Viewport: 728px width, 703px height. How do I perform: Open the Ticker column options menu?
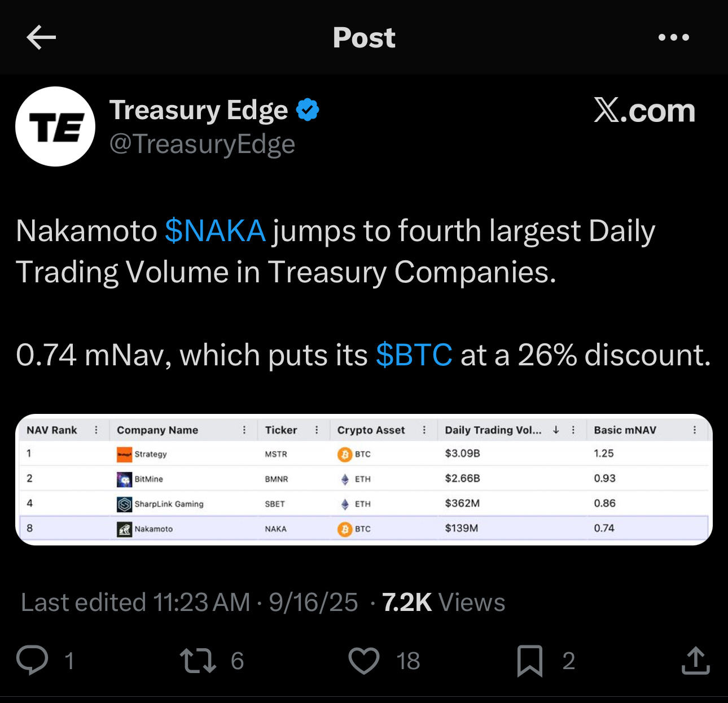(x=316, y=430)
